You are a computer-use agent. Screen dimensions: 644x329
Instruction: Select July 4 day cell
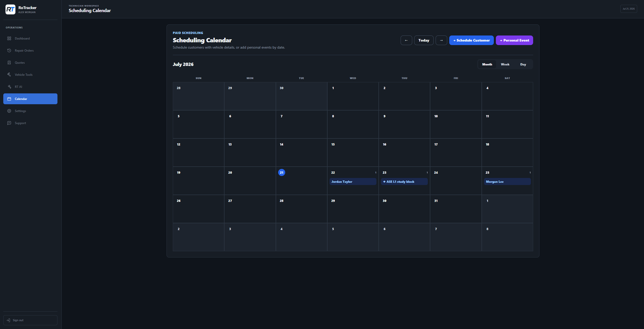(507, 96)
